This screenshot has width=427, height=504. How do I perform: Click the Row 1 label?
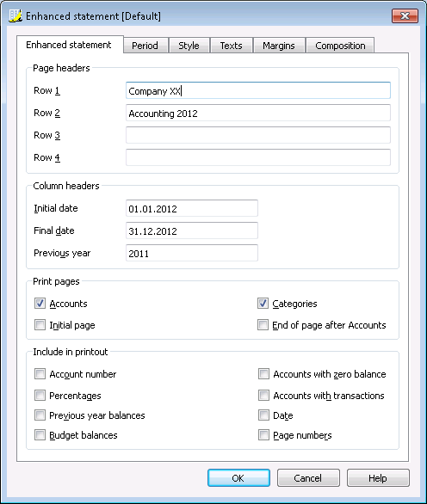coord(47,90)
